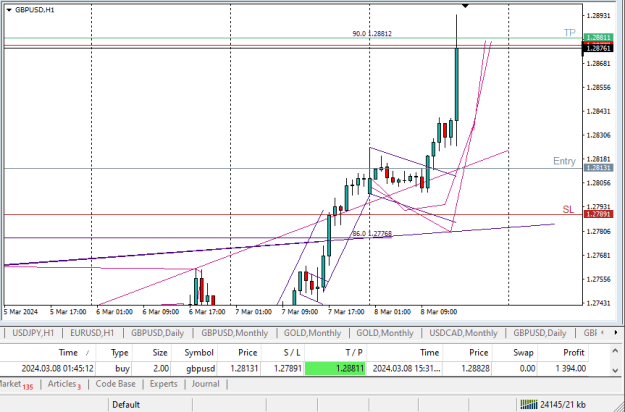Open the Code Base tab
This screenshot has height=412, width=625.
115,384
